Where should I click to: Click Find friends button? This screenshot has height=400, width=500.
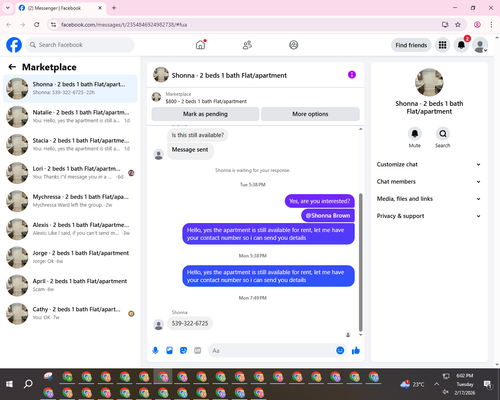click(411, 45)
